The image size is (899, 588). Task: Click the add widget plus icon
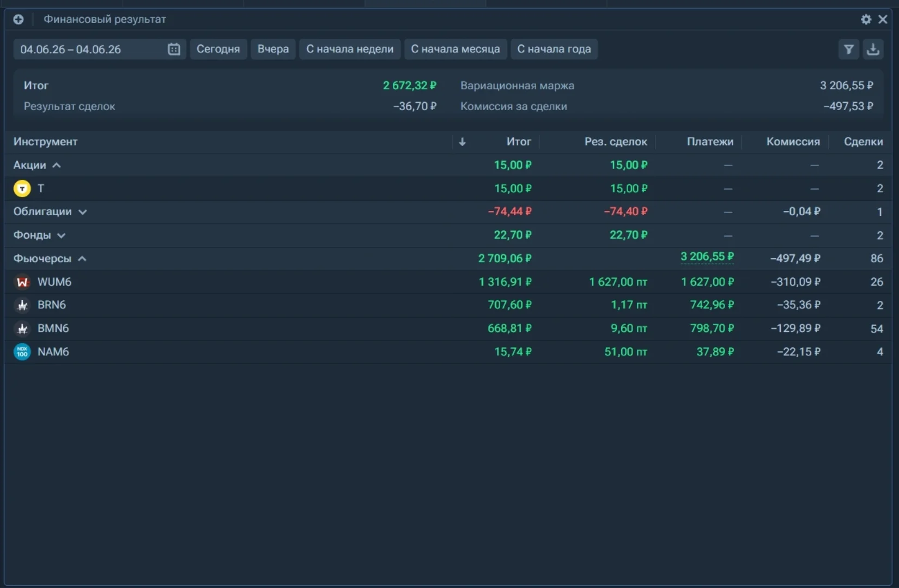point(19,19)
